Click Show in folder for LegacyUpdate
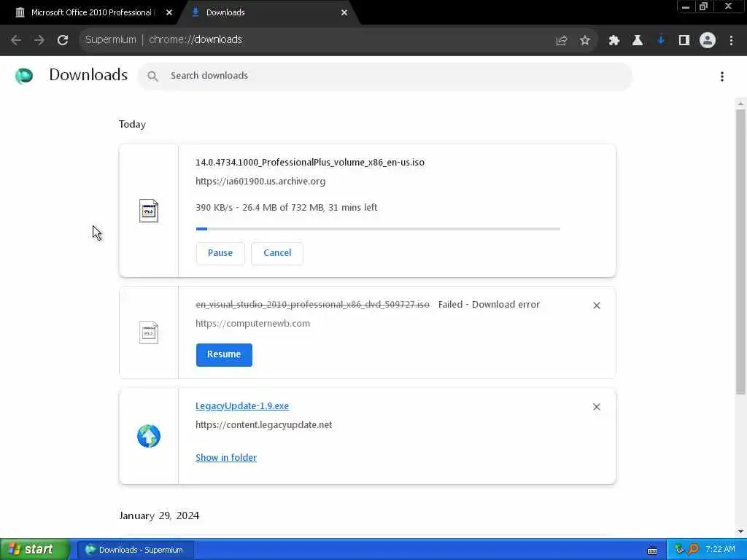Screen dimensions: 747x560 coord(226,458)
